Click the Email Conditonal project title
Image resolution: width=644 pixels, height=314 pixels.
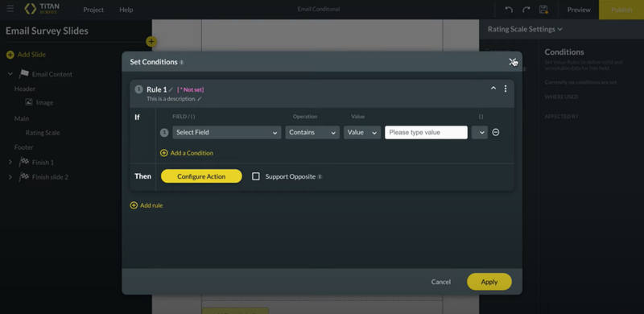pos(319,9)
